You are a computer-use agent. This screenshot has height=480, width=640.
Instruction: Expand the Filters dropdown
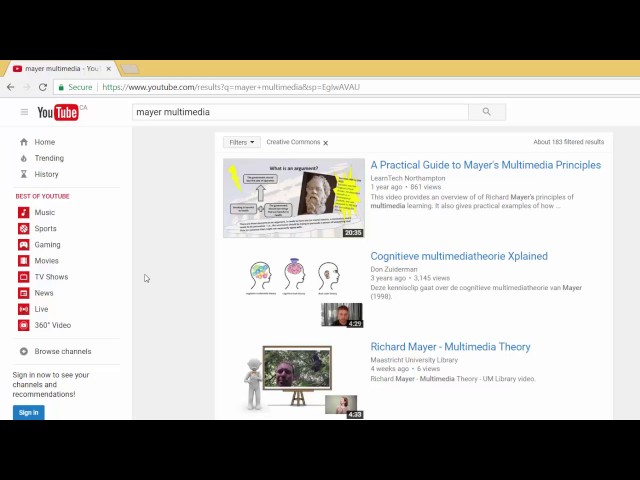pos(242,142)
